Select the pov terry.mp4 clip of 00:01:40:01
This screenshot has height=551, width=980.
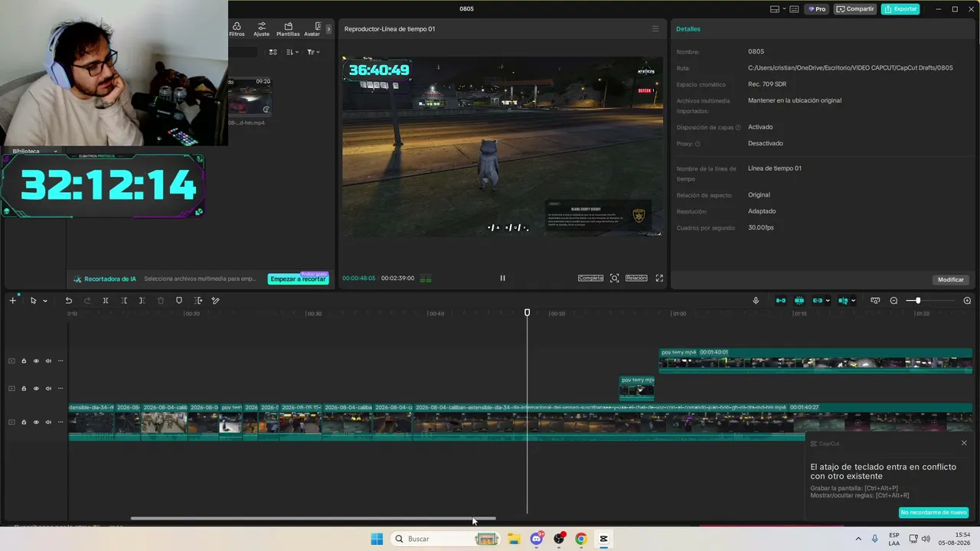click(x=815, y=360)
